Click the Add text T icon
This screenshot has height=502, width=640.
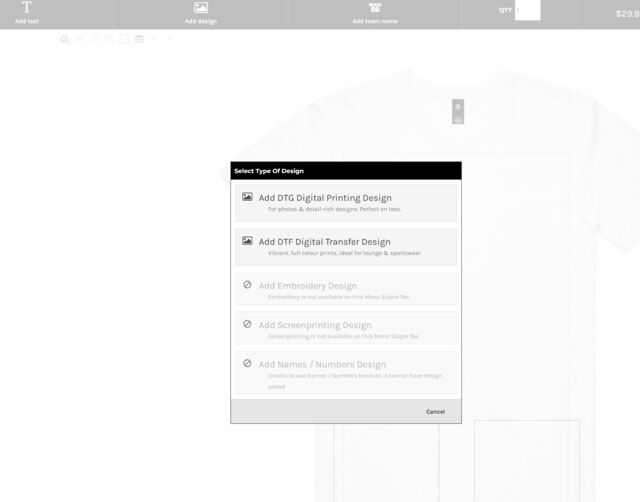pos(27,7)
